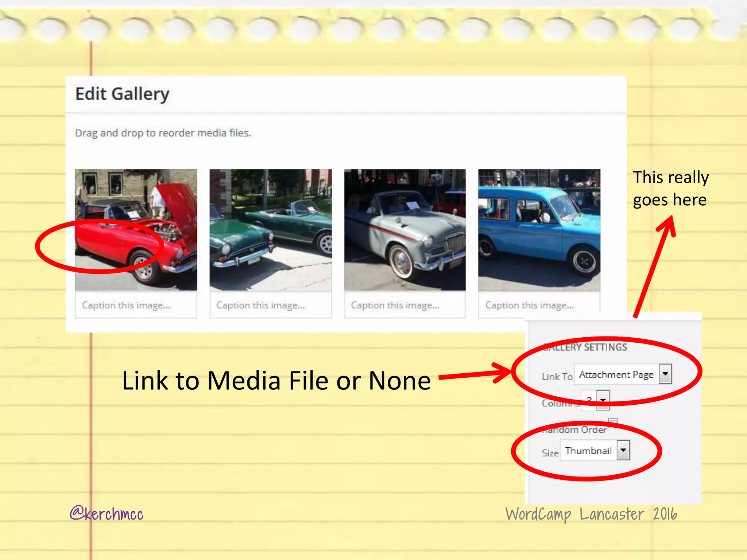The height and width of the screenshot is (560, 747).
Task: Open the Link To Attachment Page dropdown
Action: [623, 374]
